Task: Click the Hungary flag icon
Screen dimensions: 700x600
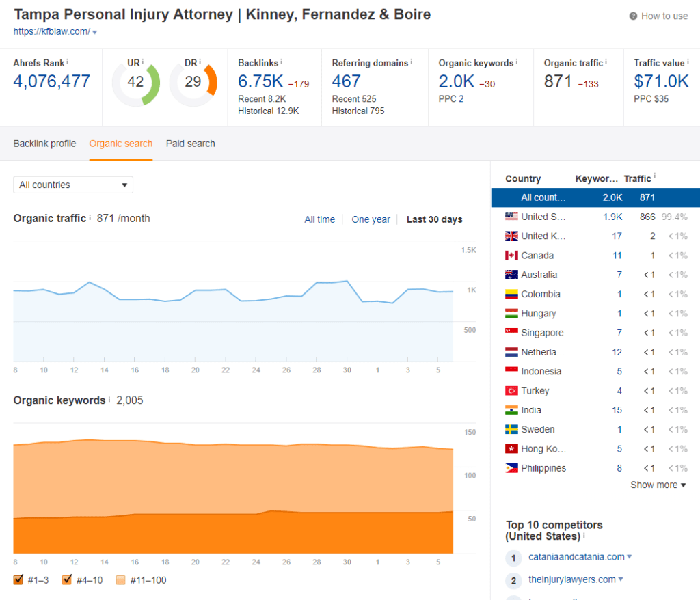Action: coord(511,314)
